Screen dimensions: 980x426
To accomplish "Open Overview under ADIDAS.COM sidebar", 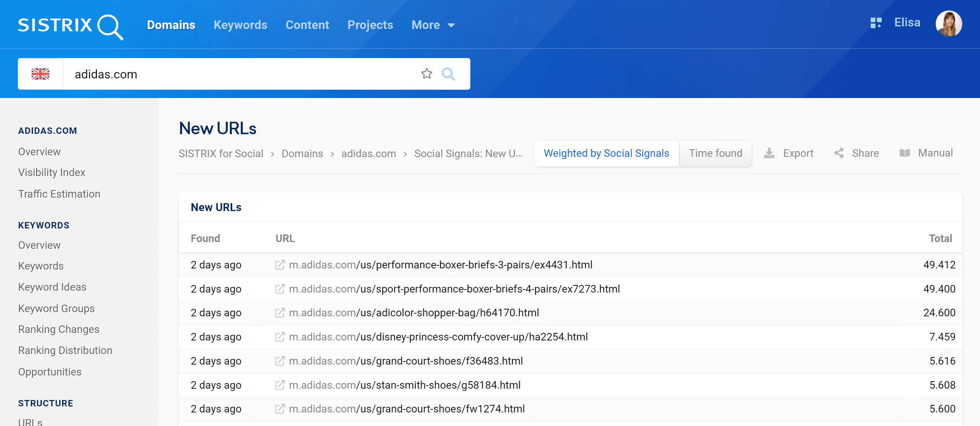I will [x=40, y=152].
